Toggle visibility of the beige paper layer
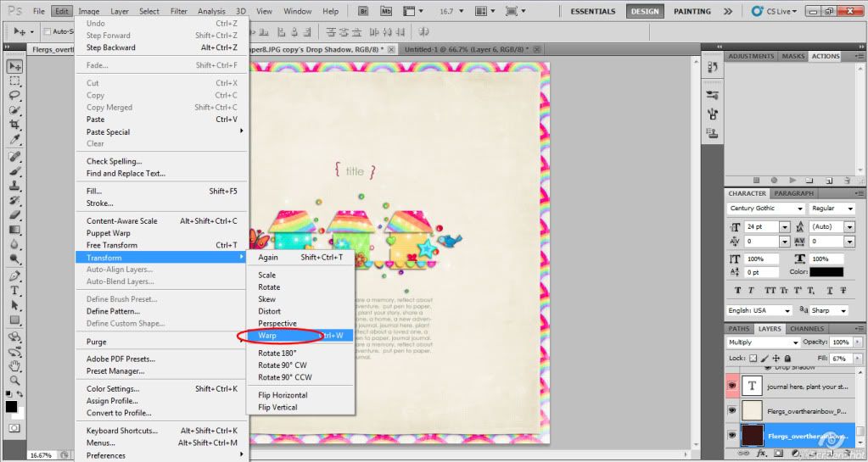Screen dimensions: 868x462 732,411
